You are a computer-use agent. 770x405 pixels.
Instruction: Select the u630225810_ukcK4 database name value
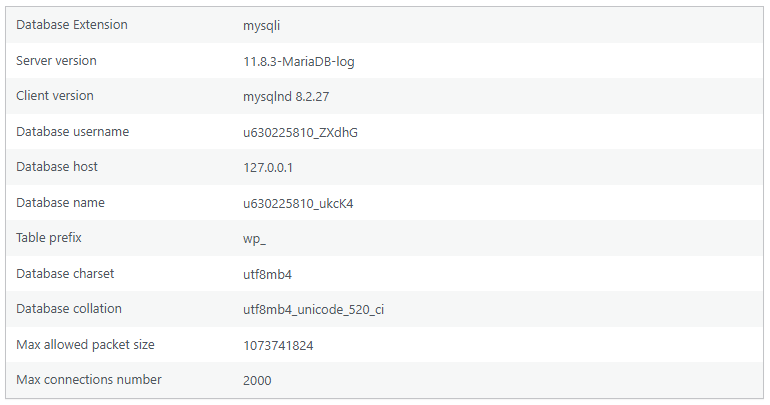(x=298, y=203)
